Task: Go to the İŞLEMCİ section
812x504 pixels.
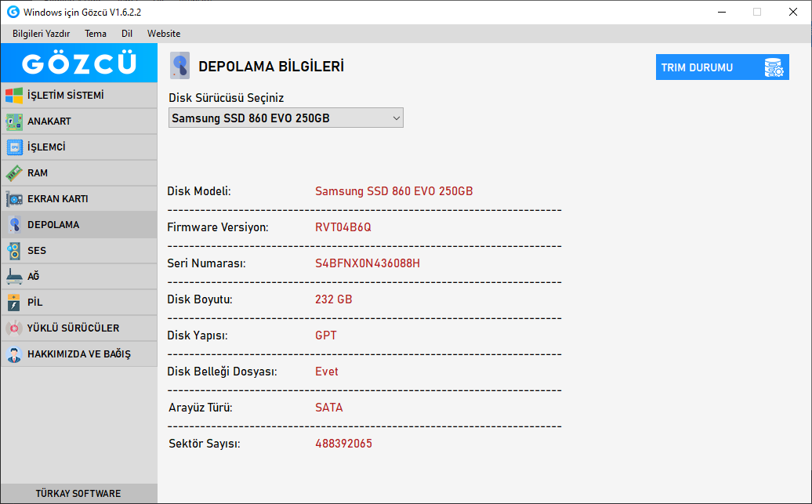Action: (79, 147)
